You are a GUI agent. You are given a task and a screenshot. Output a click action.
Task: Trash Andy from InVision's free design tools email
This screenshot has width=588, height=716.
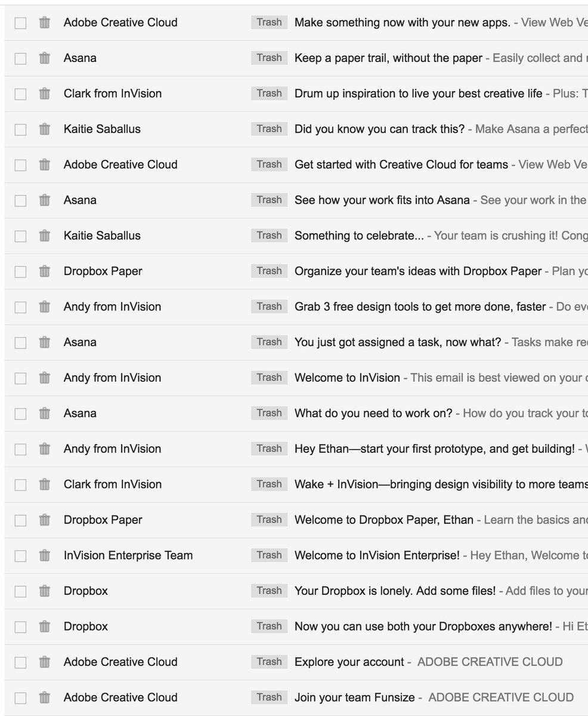pyautogui.click(x=44, y=307)
